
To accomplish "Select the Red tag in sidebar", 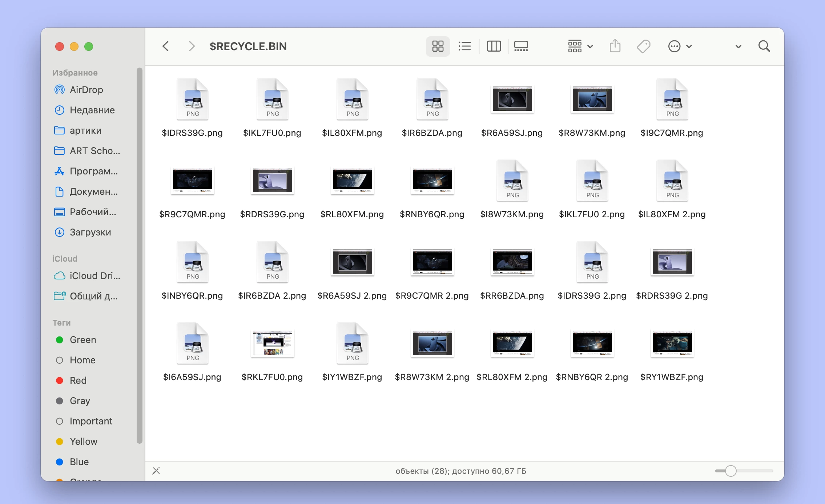I will coord(78,380).
